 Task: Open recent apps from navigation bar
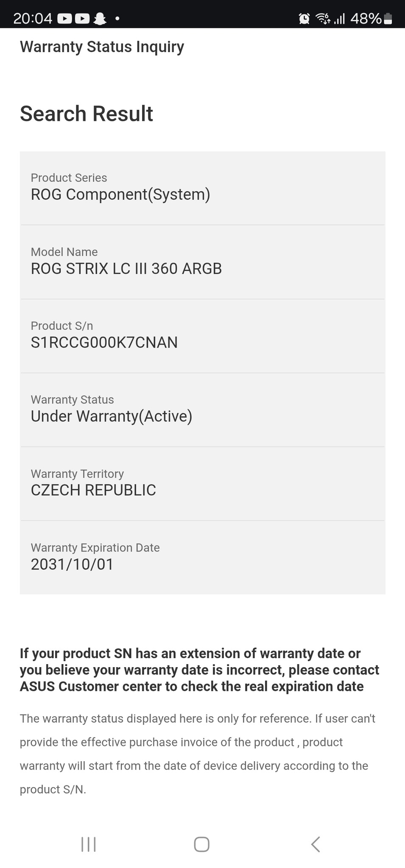[x=88, y=844]
